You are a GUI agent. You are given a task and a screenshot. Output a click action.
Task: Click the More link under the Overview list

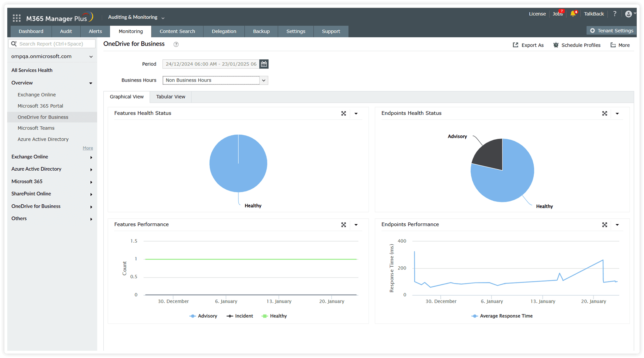[x=88, y=148]
